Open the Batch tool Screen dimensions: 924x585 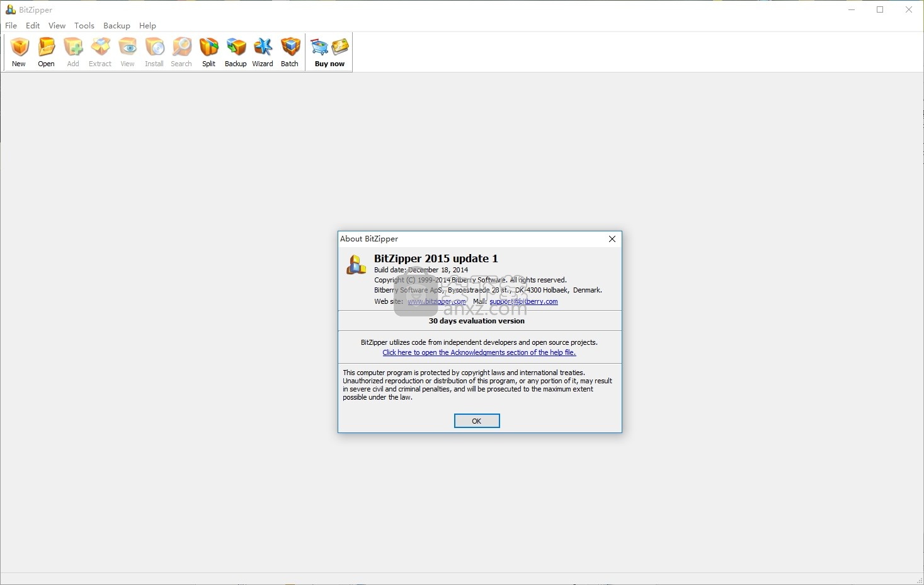coord(290,52)
